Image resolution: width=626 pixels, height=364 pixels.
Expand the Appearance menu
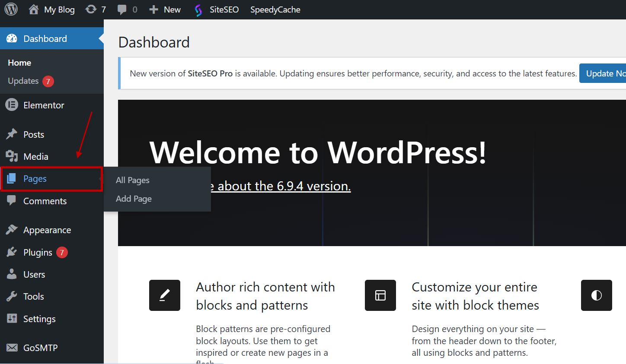[x=47, y=230]
